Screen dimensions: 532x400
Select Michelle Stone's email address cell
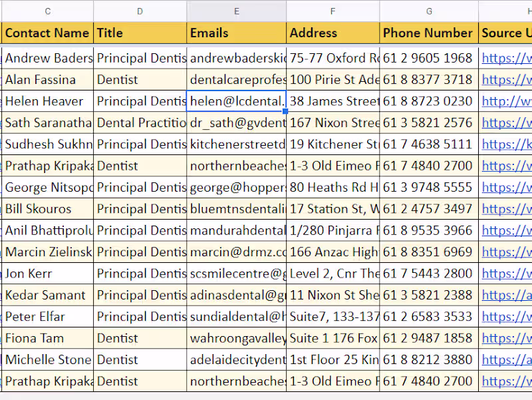[x=236, y=359]
